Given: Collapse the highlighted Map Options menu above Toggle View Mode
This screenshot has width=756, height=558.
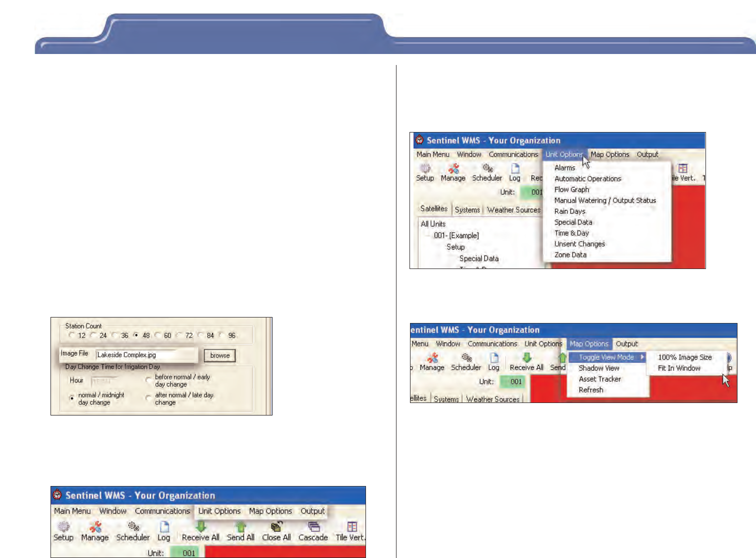Looking at the screenshot, I should 589,344.
